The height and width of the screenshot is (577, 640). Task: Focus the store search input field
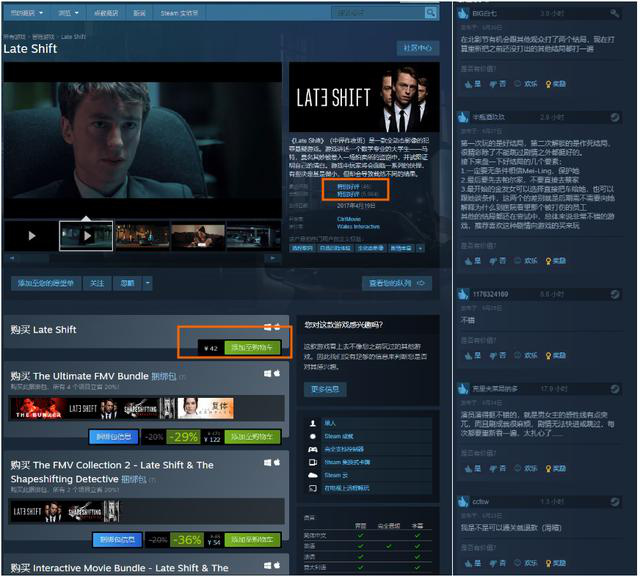(378, 13)
